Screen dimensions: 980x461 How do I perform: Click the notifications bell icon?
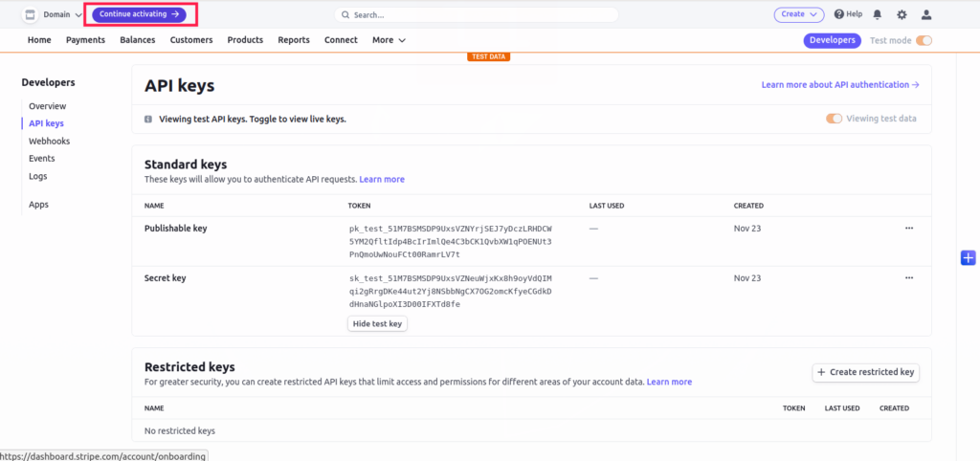877,14
